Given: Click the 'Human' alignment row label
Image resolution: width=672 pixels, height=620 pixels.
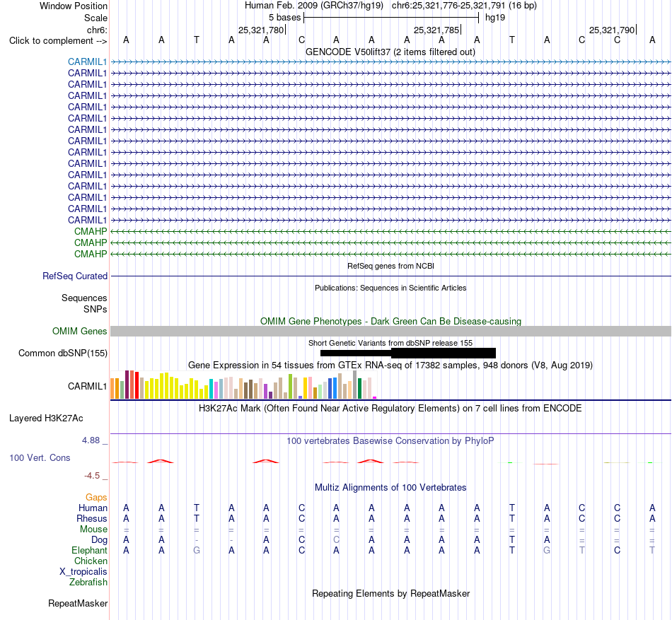Looking at the screenshot, I should click(93, 508).
